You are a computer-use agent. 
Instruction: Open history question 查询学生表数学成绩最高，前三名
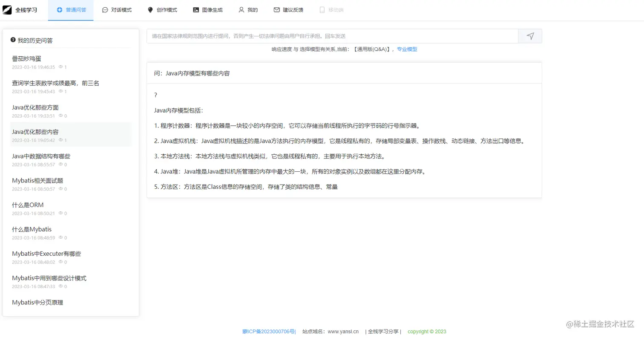pos(55,83)
